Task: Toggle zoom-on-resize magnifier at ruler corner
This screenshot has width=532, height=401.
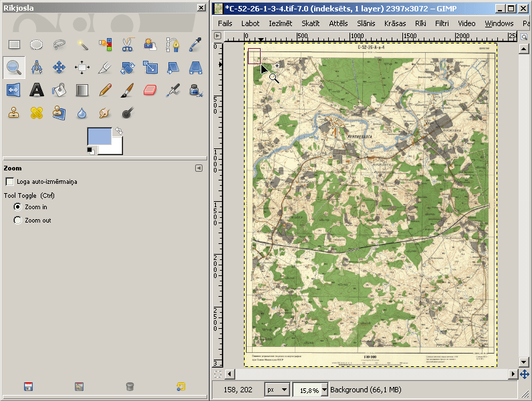Action: 525,36
